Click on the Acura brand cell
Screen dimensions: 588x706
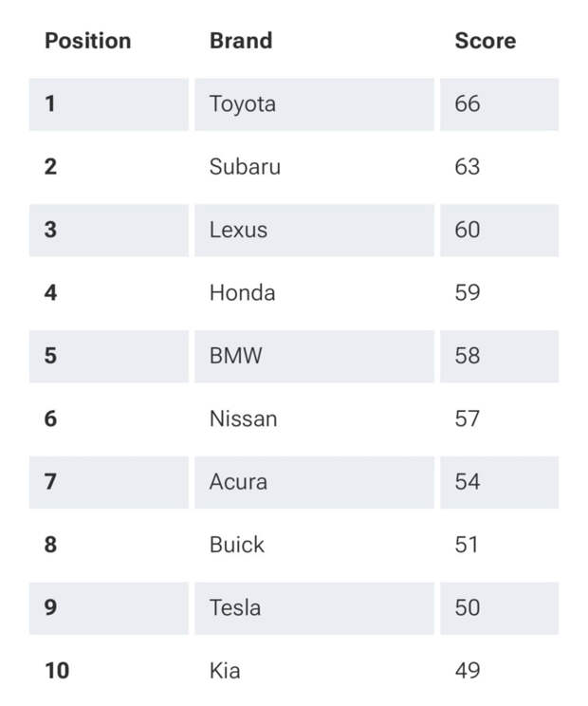point(238,481)
